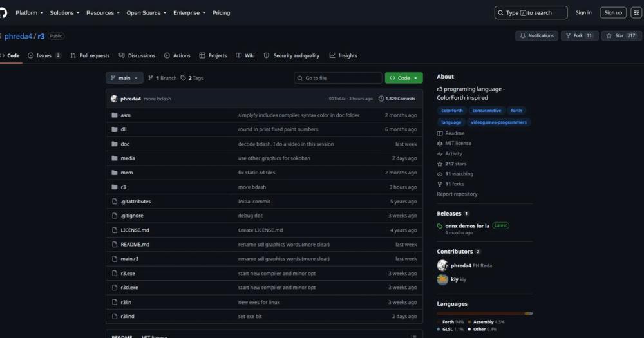Image resolution: width=644 pixels, height=338 pixels.
Task: Open commit message 'fix static 3d tiles'
Action: [x=257, y=173]
